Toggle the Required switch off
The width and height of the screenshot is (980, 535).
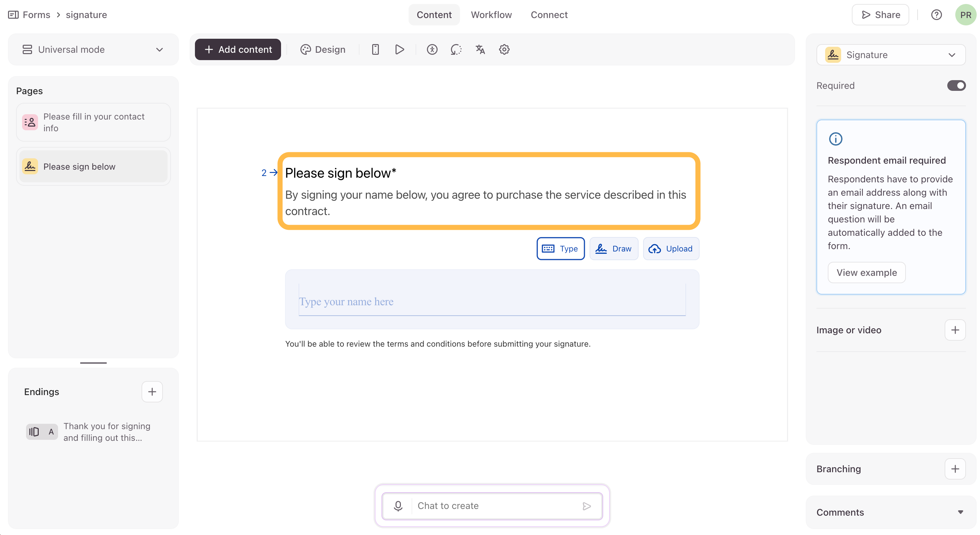point(956,85)
